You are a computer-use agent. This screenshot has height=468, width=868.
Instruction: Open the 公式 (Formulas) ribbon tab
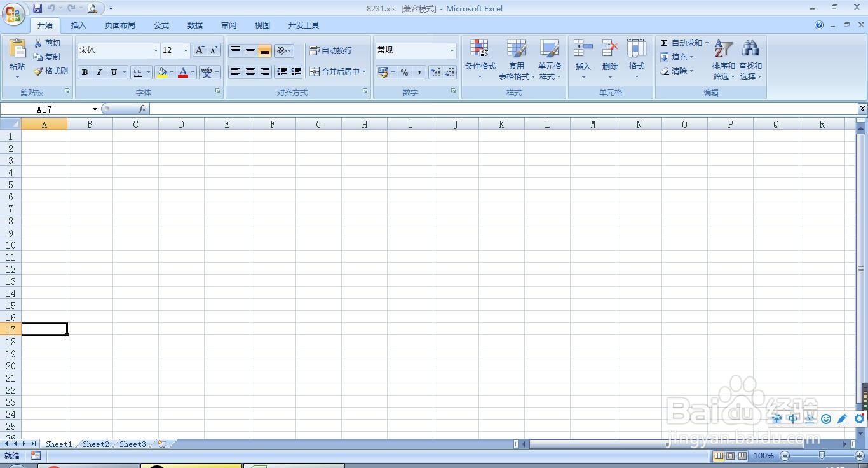[161, 25]
